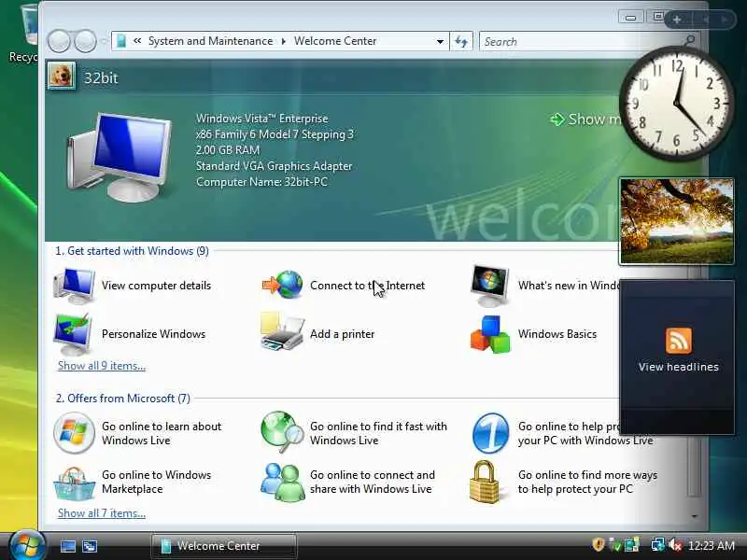Click the volume muted tray icon
Screen dimensions: 747x560
point(674,545)
